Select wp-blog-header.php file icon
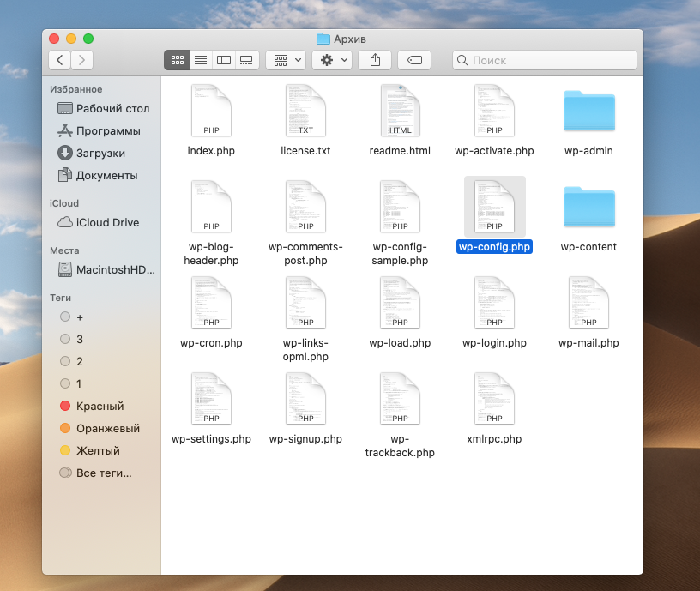 coord(211,206)
